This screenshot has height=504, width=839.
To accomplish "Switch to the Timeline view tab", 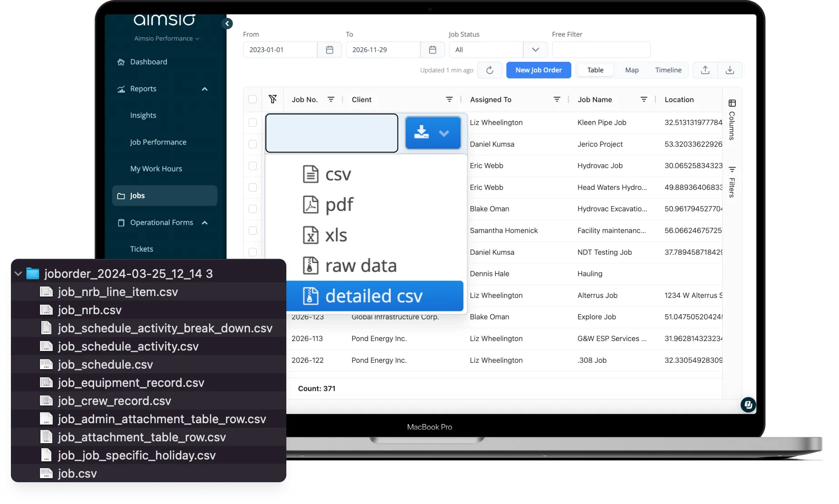I will (x=668, y=70).
